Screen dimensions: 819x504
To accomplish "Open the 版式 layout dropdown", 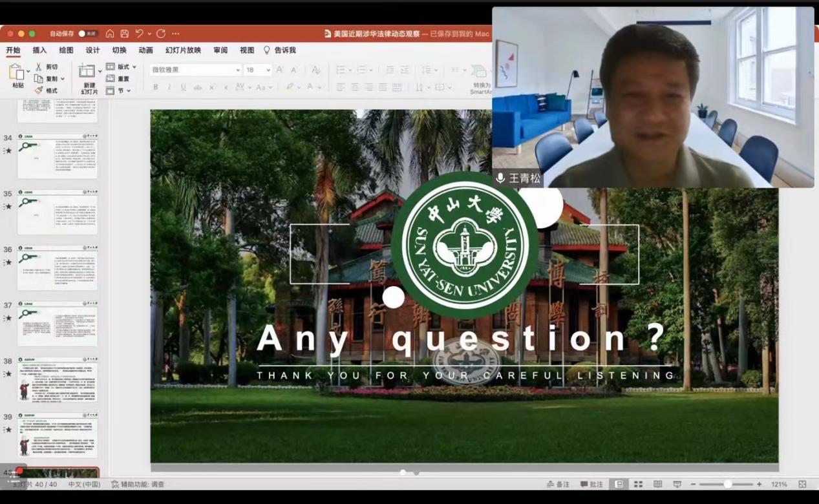I will click(x=121, y=67).
